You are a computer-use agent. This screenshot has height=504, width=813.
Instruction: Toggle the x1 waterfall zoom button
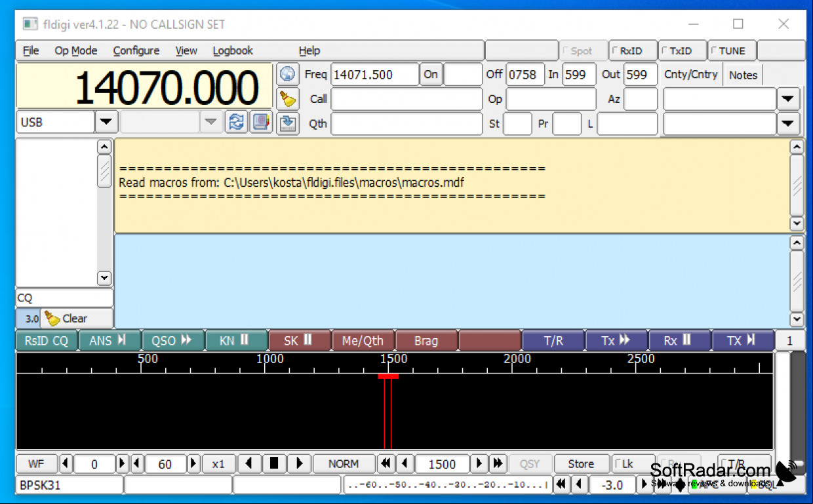[218, 463]
